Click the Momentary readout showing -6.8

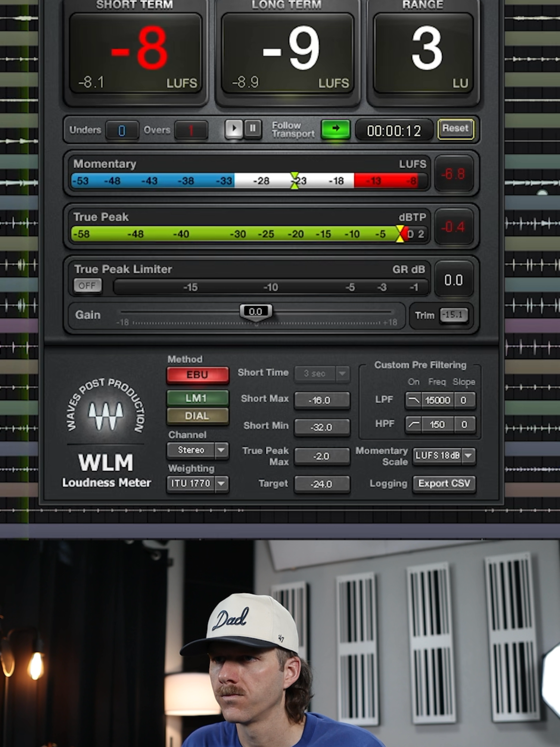point(454,174)
